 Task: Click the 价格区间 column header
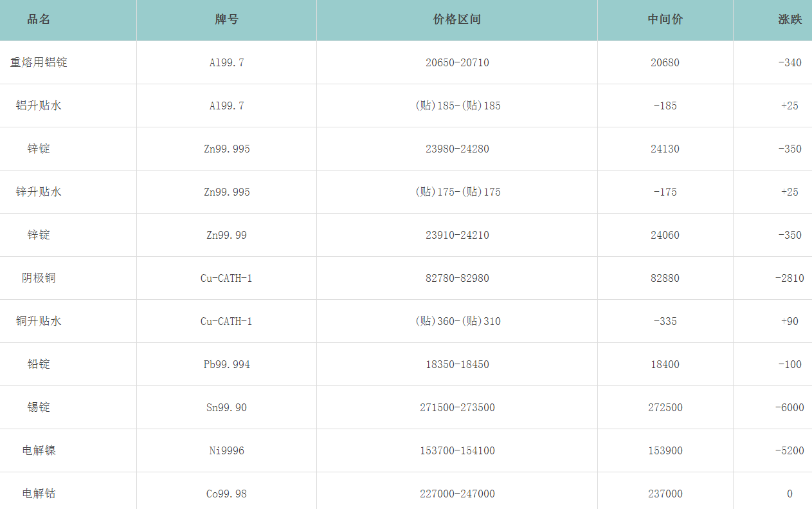(x=457, y=19)
